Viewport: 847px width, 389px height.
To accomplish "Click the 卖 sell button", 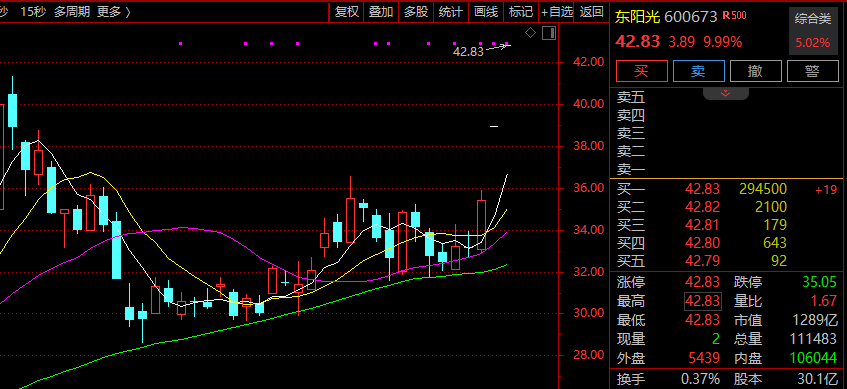I will [x=698, y=71].
